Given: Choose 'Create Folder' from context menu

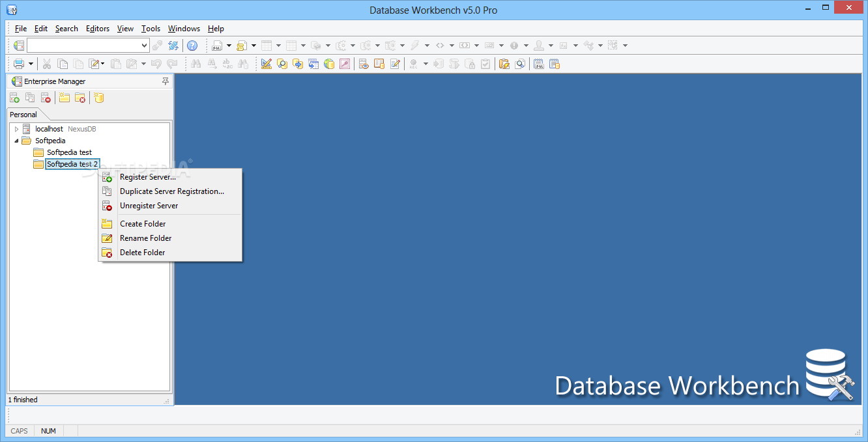Looking at the screenshot, I should click(170, 224).
